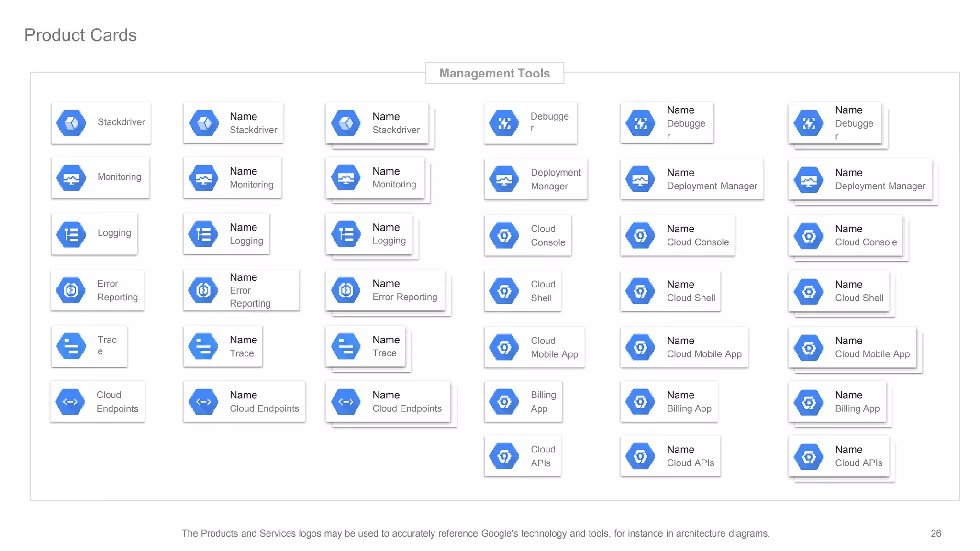Click the Debugger icon in the card without a Name line
980x551 pixels.
coord(504,123)
